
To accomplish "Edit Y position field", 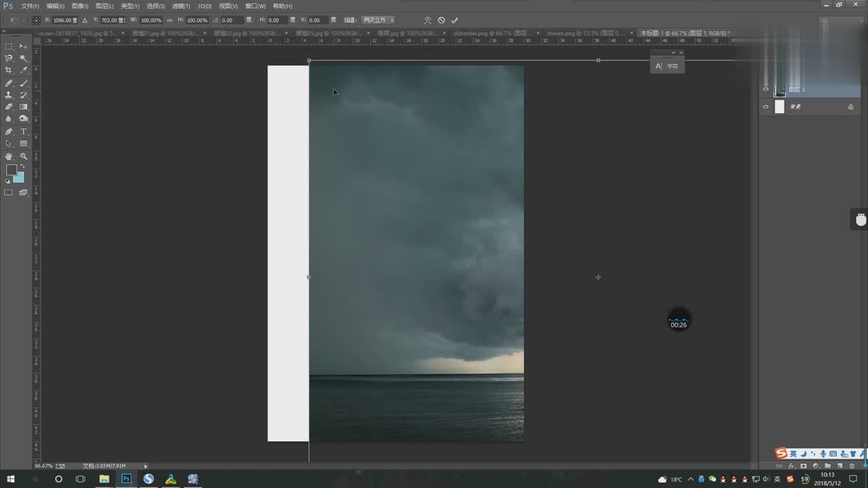I will click(x=113, y=20).
